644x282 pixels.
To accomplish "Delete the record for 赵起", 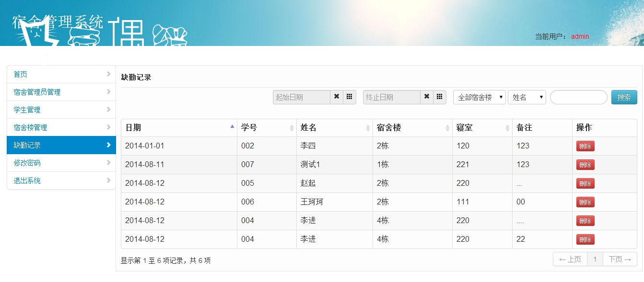I will click(x=585, y=183).
